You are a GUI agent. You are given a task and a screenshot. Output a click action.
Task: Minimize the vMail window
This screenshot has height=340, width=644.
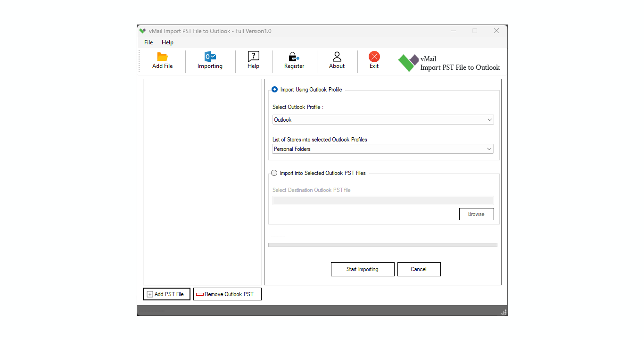coord(454,31)
